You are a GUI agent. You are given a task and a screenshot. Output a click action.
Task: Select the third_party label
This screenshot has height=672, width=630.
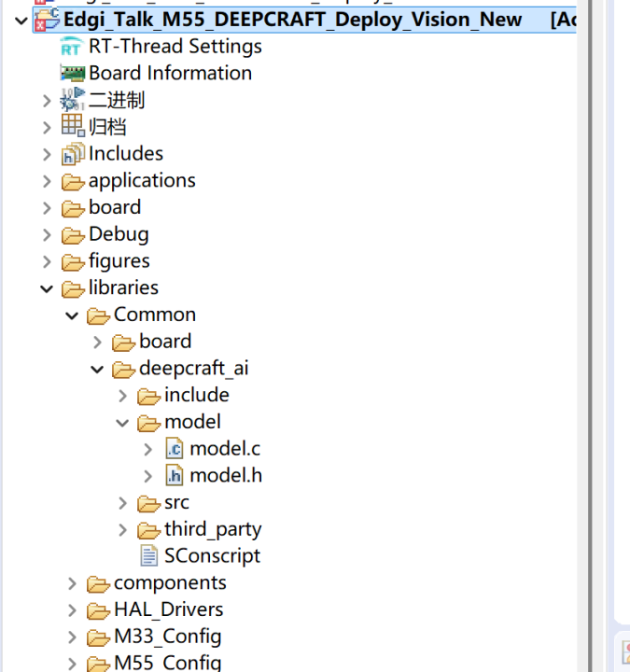(x=213, y=530)
